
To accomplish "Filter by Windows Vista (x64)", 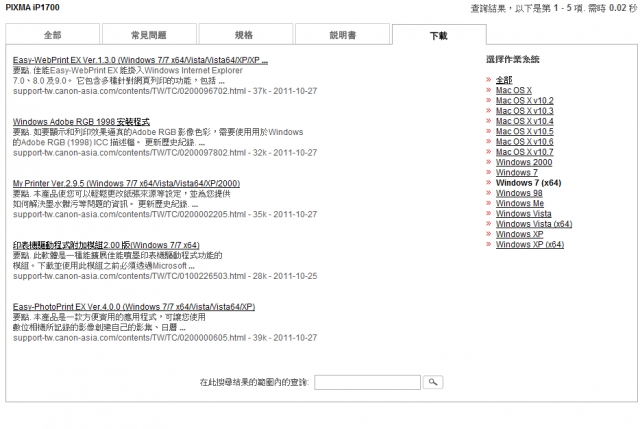I will coord(534,224).
